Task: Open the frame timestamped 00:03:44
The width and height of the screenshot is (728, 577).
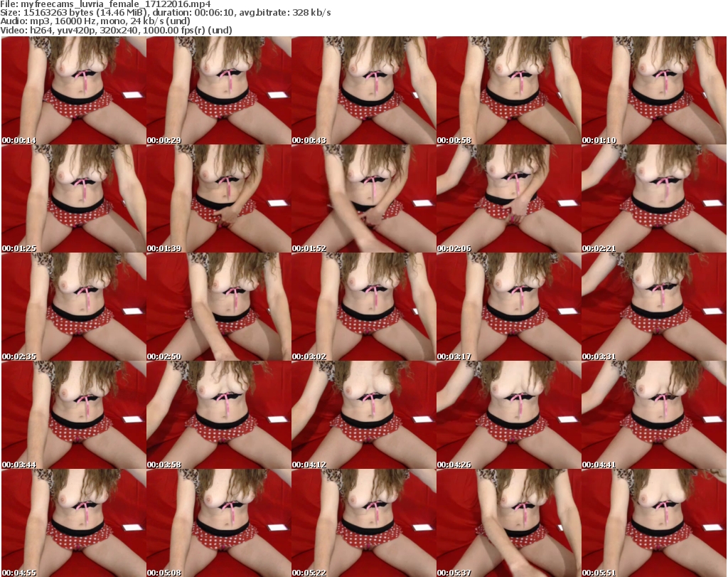Action: point(73,415)
